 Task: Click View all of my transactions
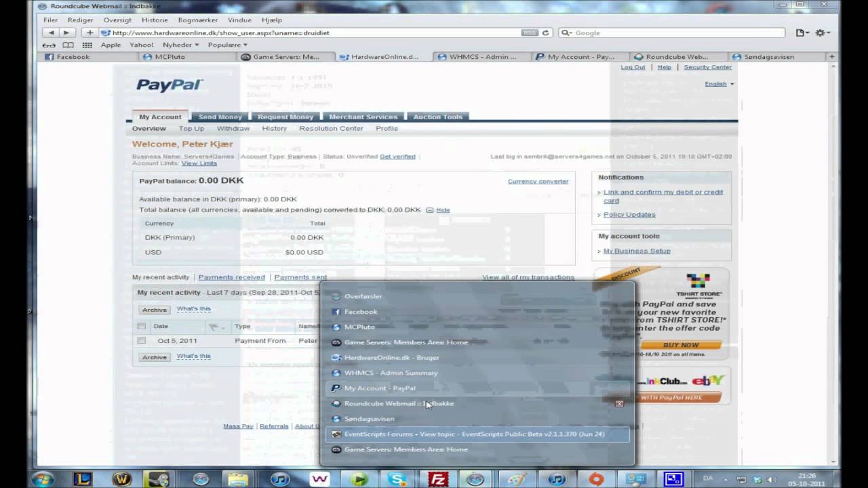coord(528,277)
